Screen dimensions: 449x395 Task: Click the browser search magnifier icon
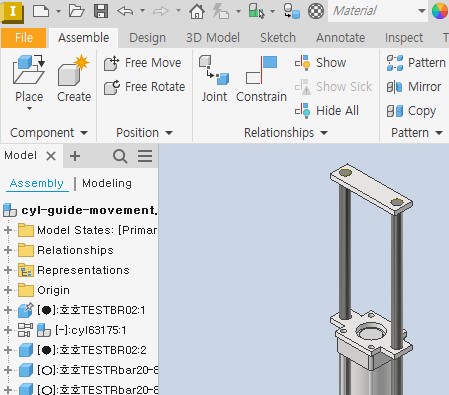(120, 156)
